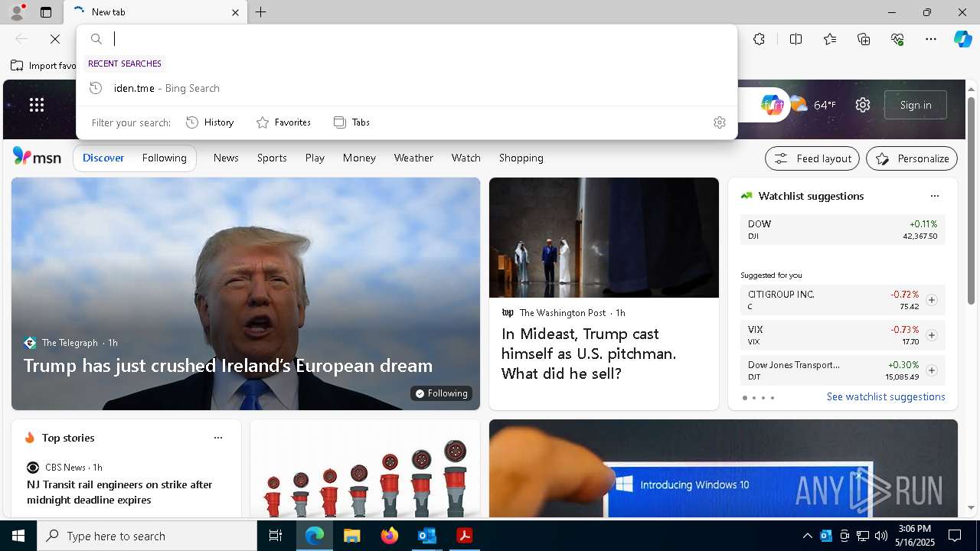The image size is (980, 551).
Task: Filter search by Favorites
Action: click(283, 122)
